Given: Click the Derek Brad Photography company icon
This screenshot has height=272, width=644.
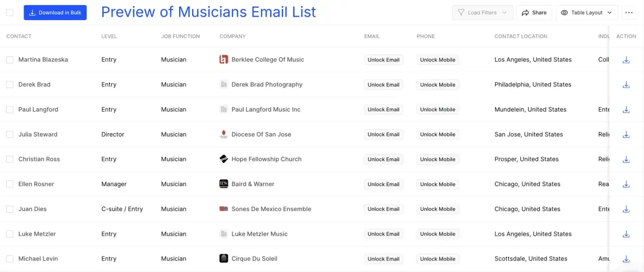Looking at the screenshot, I should (x=224, y=84).
